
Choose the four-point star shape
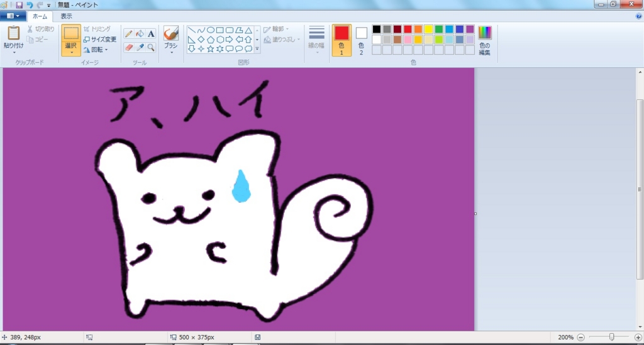click(x=201, y=49)
